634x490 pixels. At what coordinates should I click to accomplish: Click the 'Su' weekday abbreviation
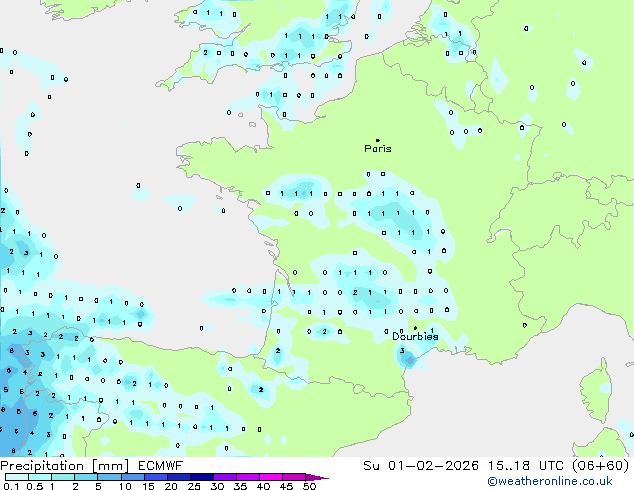tap(371, 466)
